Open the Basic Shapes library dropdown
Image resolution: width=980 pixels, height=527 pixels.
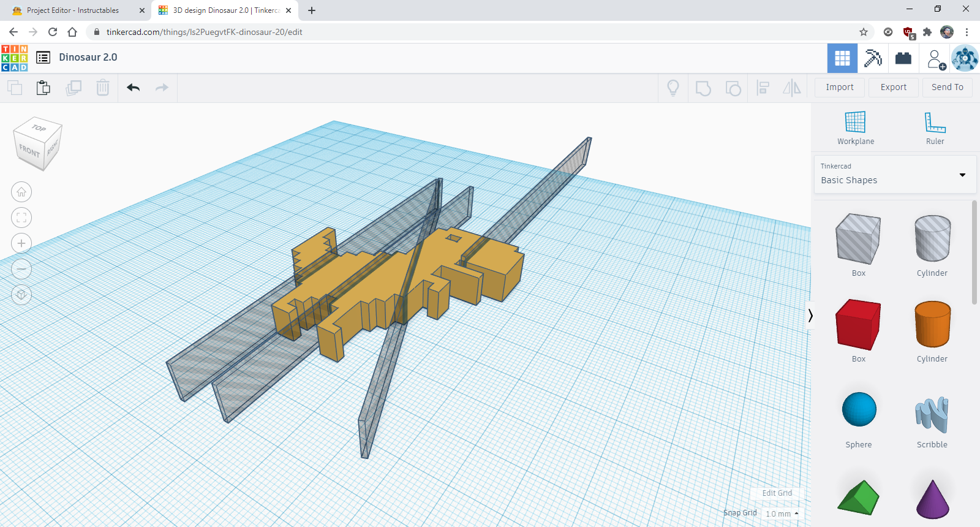coord(895,174)
